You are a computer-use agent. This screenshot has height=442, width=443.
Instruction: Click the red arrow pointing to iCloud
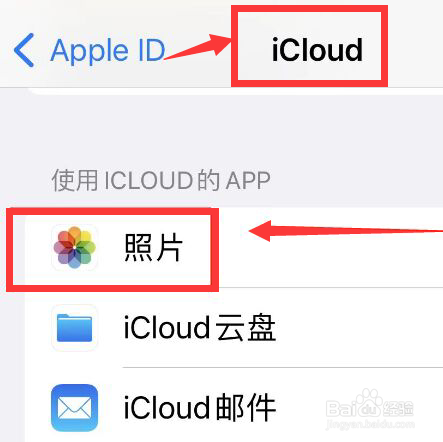(x=197, y=47)
